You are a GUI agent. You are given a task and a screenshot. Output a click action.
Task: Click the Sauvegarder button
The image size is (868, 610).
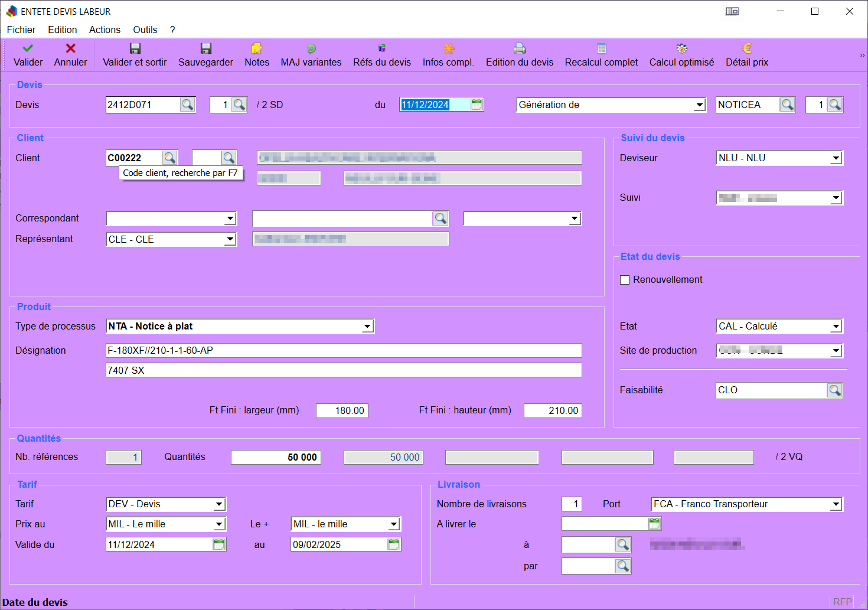click(205, 56)
